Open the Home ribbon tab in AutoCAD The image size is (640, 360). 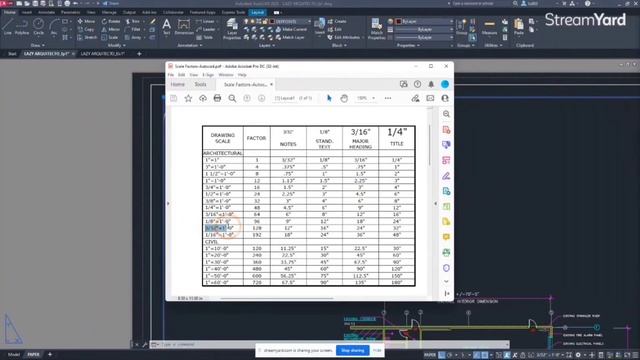coord(10,12)
